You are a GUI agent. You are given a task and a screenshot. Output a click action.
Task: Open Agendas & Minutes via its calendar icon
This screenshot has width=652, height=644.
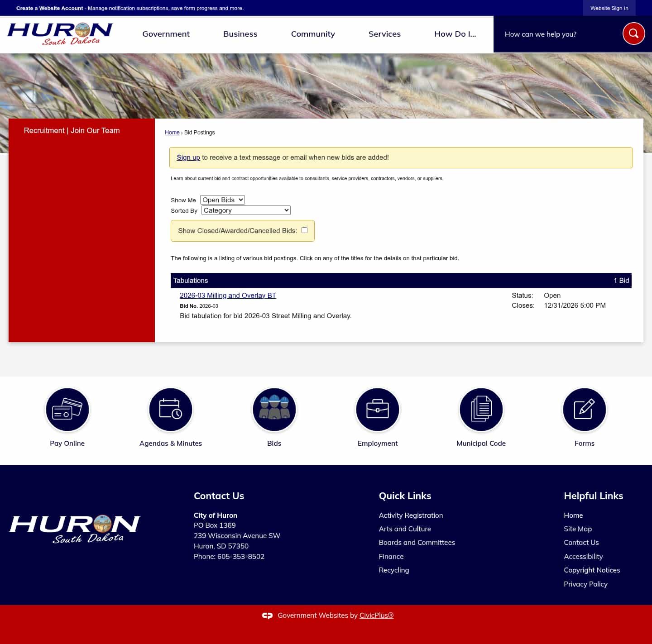click(170, 409)
